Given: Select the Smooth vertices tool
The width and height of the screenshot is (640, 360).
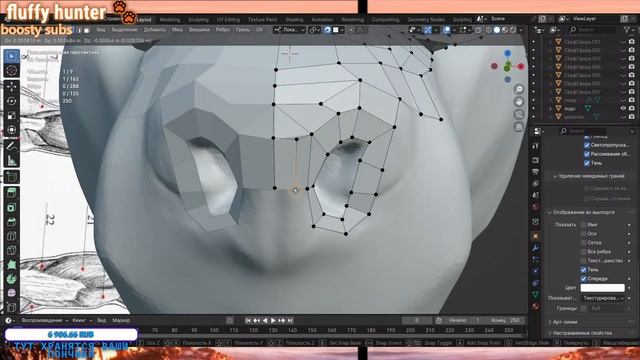Looking at the screenshot, I should (11, 293).
